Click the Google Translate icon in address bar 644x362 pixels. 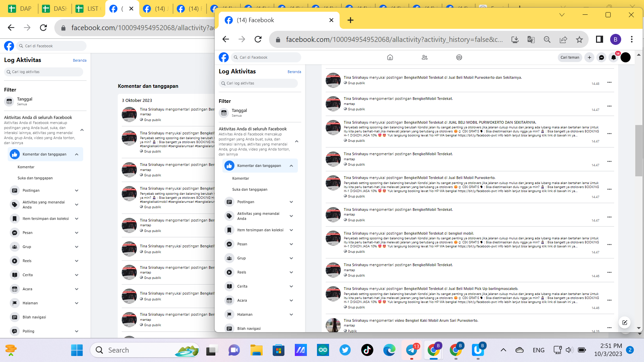[531, 40]
